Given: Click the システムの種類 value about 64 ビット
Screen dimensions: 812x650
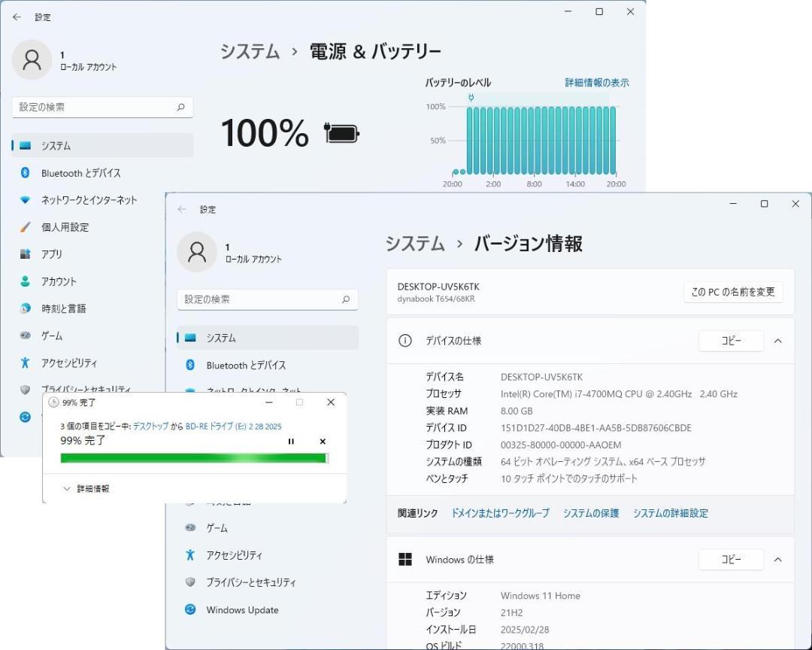Looking at the screenshot, I should 603,462.
